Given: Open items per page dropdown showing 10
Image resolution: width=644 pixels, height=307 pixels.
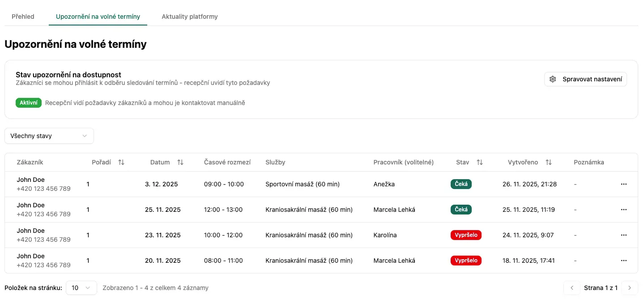Looking at the screenshot, I should coord(81,288).
